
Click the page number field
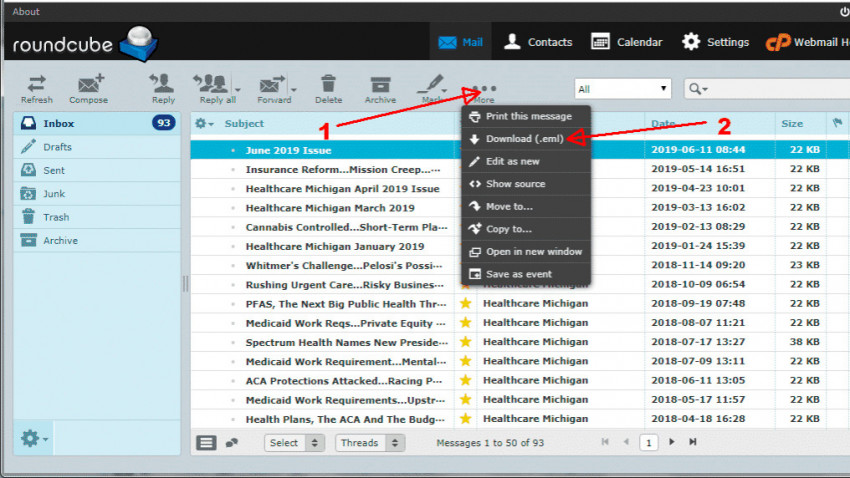pyautogui.click(x=648, y=443)
